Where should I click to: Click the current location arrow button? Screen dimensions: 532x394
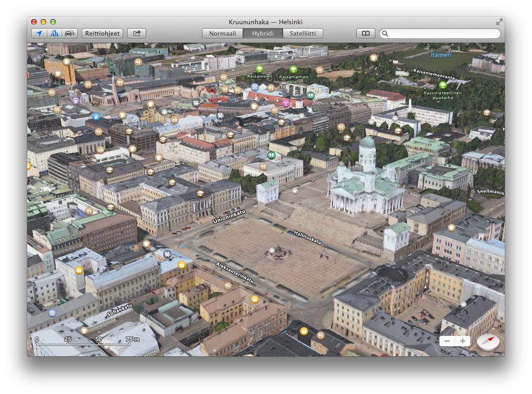pyautogui.click(x=39, y=33)
